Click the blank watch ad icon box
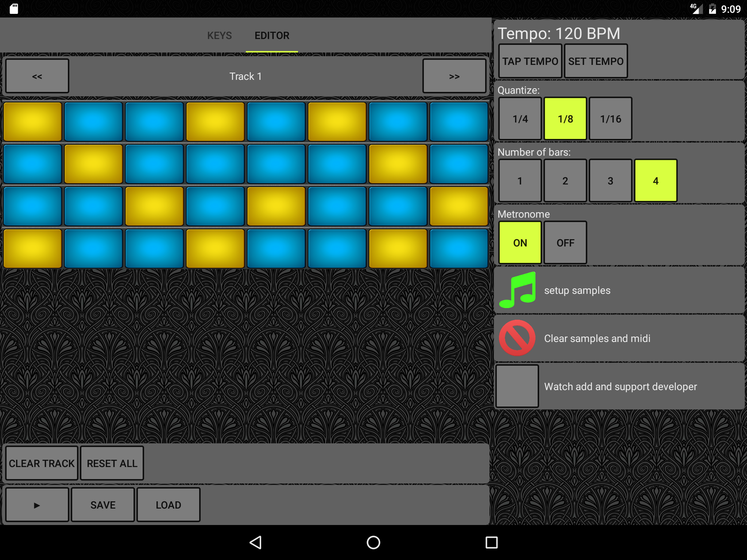 (517, 386)
